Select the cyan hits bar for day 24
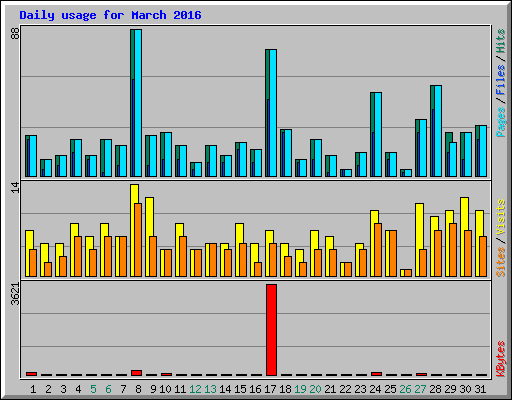 [378, 134]
